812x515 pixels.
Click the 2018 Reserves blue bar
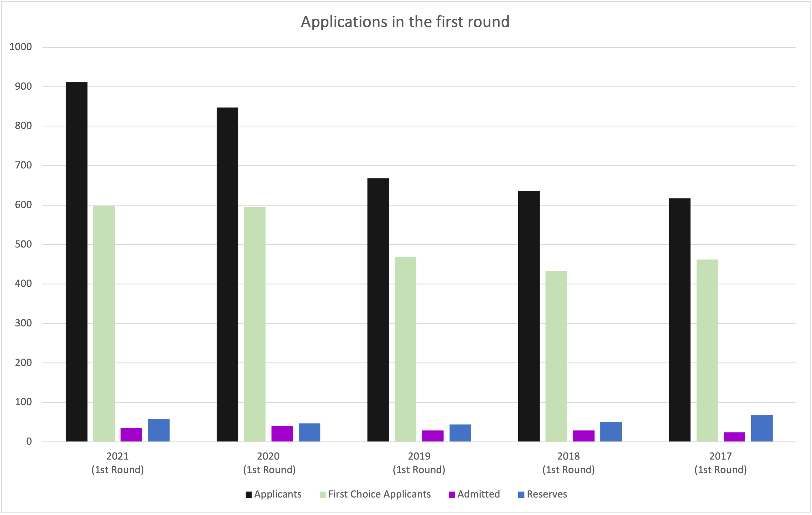click(611, 432)
